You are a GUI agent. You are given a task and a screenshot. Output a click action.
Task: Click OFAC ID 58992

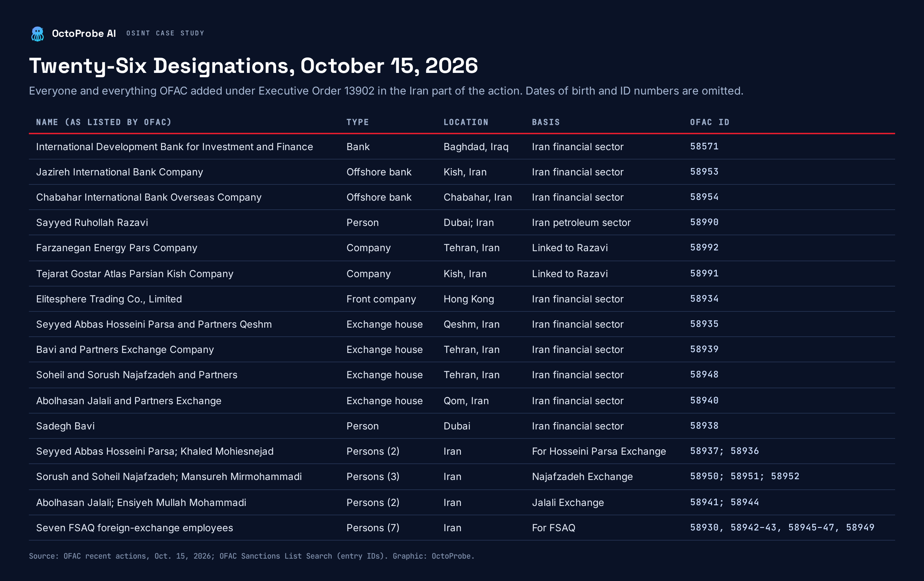pos(704,248)
